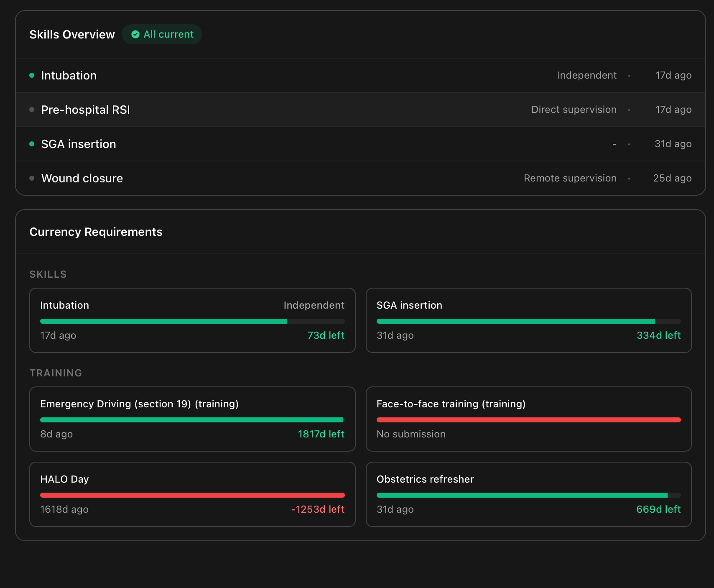The height and width of the screenshot is (588, 714).
Task: Click the Intubation currency progress bar
Action: (x=192, y=321)
